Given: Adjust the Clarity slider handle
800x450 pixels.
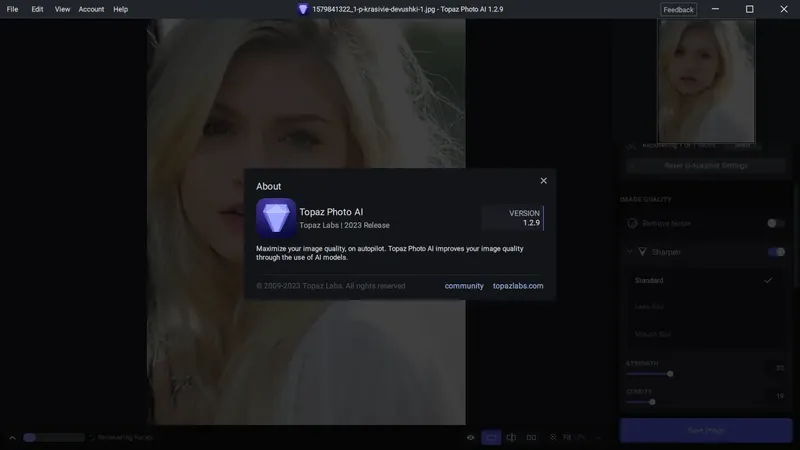Looking at the screenshot, I should click(x=652, y=402).
